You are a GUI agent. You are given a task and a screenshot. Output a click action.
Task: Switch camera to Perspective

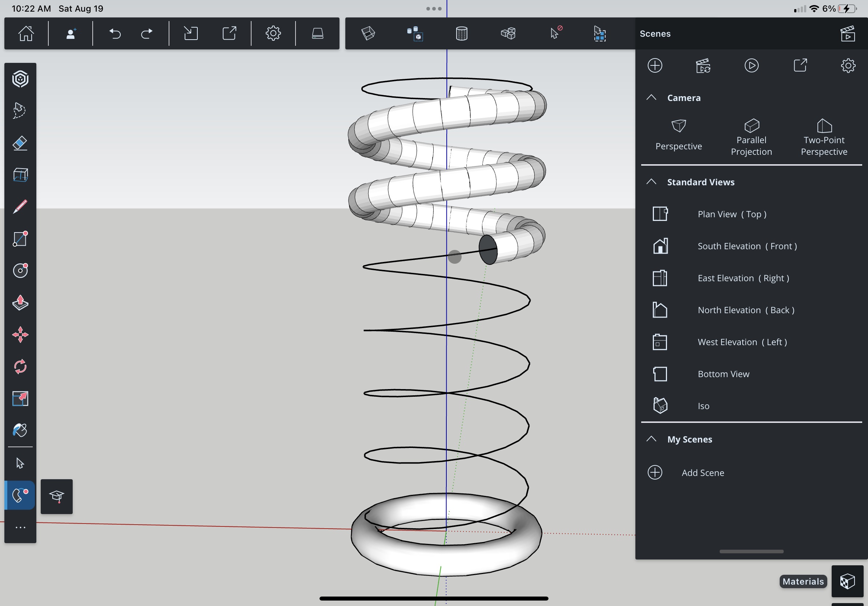tap(678, 135)
